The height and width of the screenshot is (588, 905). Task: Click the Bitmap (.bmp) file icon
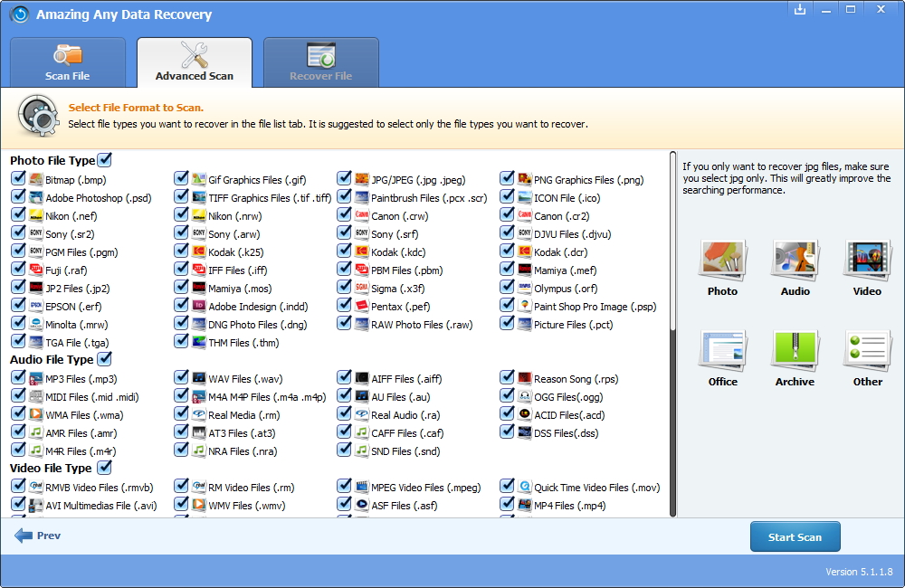click(x=36, y=179)
